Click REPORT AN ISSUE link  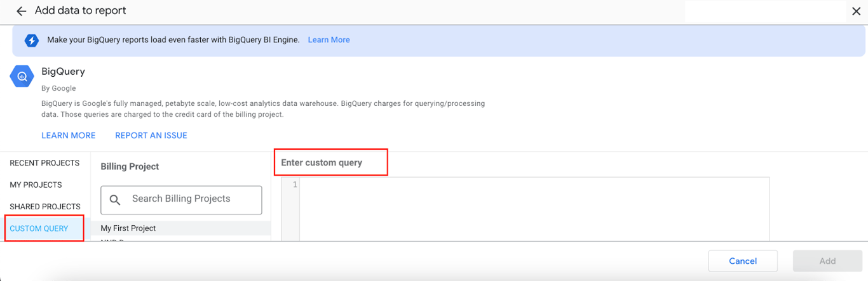point(151,135)
